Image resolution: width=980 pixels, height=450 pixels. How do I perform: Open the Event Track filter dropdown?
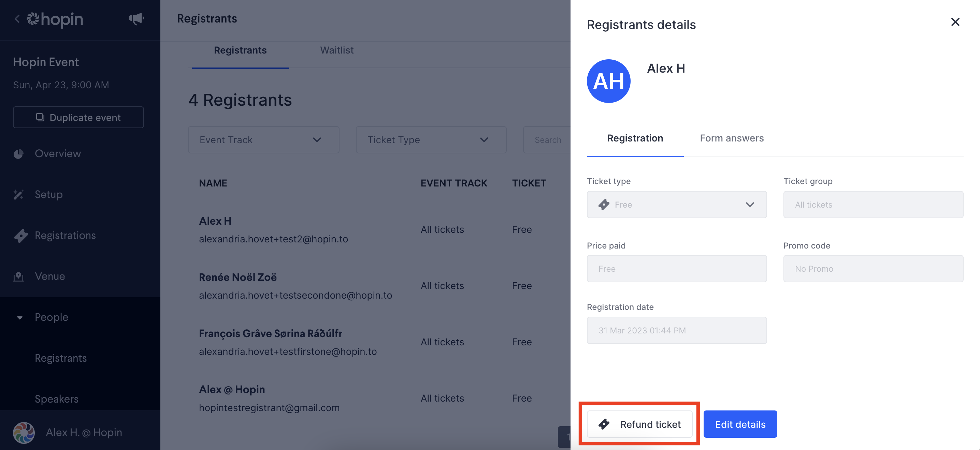coord(264,140)
